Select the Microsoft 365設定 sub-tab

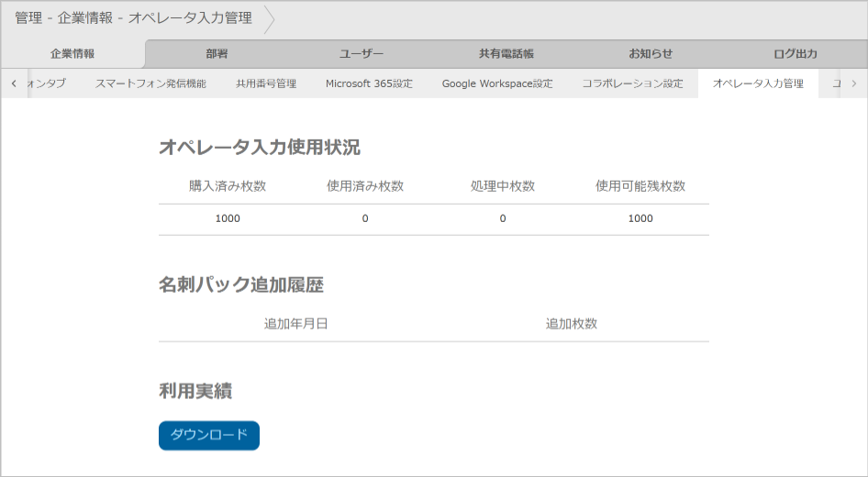(369, 83)
